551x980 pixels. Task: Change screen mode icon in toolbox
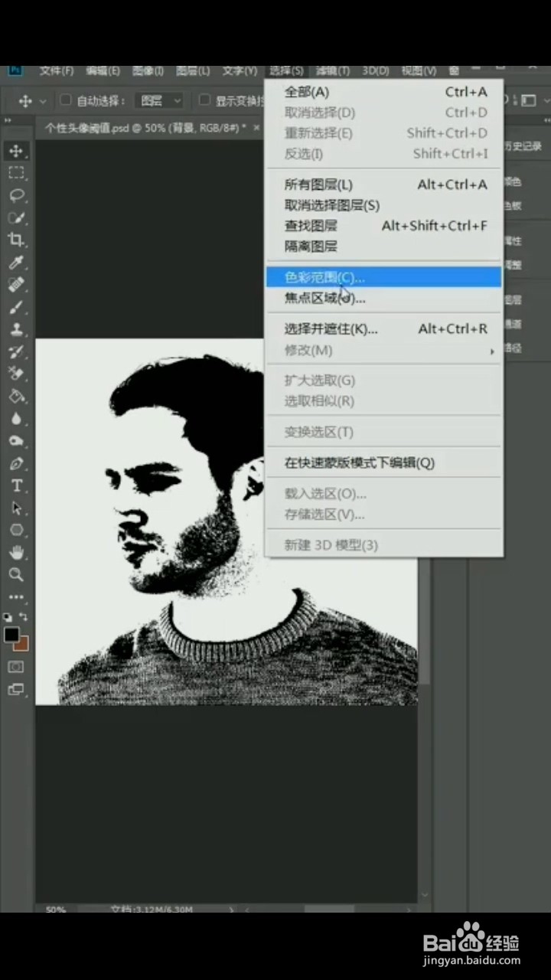[x=16, y=689]
